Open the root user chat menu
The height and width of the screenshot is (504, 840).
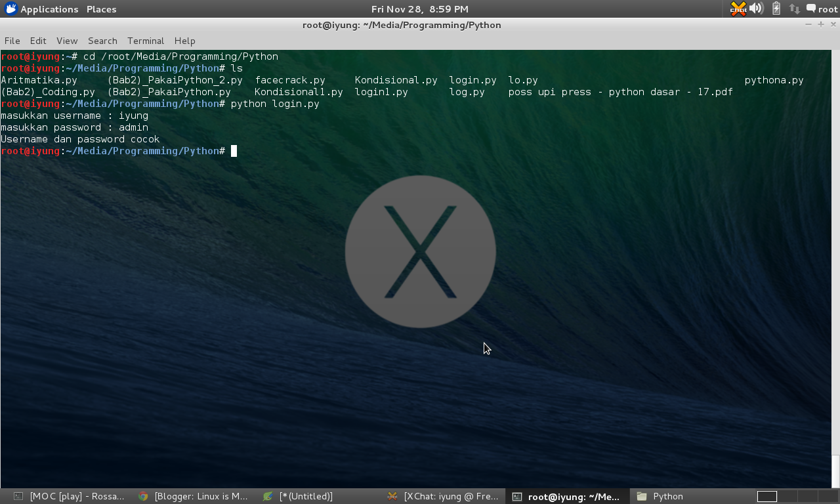click(822, 9)
